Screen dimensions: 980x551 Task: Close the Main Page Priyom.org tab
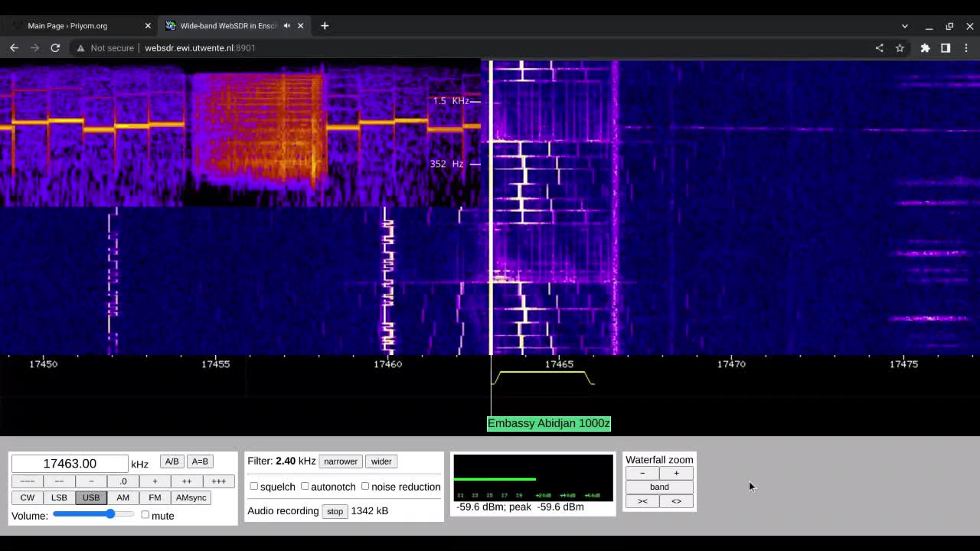click(x=148, y=25)
